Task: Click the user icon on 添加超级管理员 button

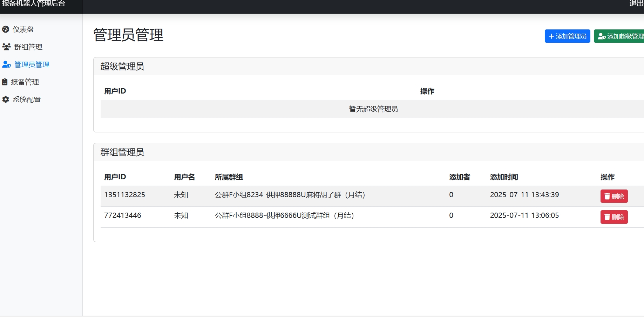Action: pyautogui.click(x=602, y=36)
